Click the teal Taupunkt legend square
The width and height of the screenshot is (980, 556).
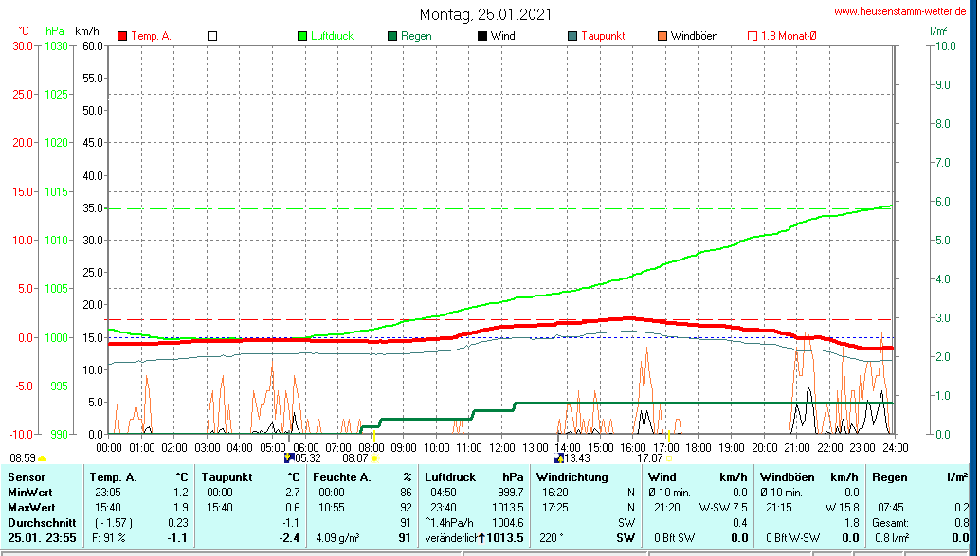[x=572, y=36]
